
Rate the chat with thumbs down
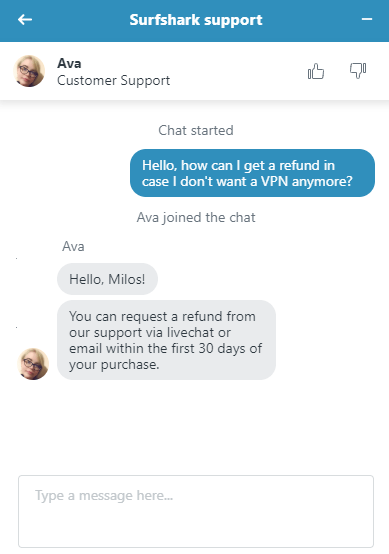click(x=358, y=70)
